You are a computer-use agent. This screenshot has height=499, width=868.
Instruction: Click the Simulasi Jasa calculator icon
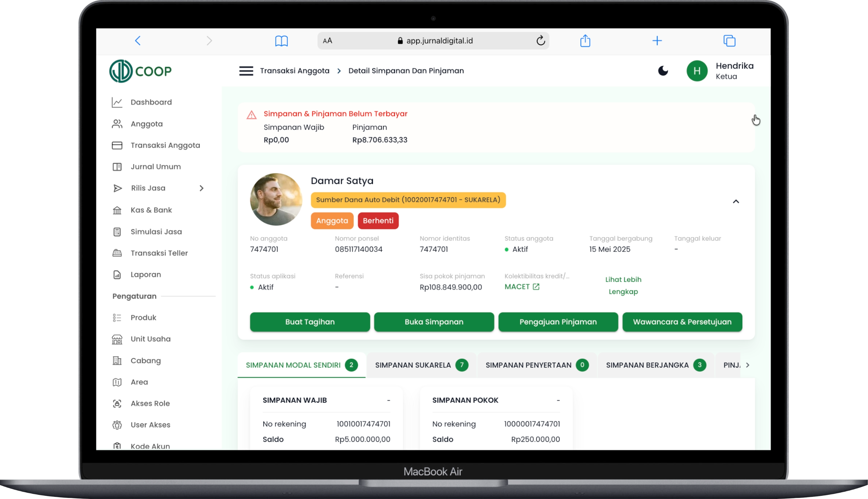117,232
